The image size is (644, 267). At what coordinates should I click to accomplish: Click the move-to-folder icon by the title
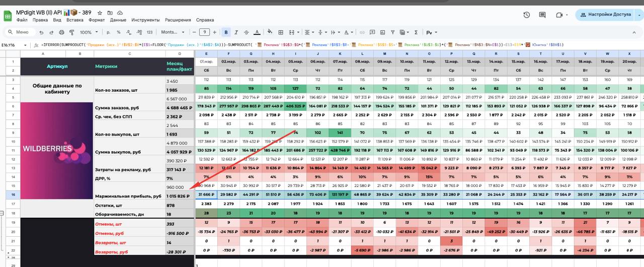pos(111,13)
